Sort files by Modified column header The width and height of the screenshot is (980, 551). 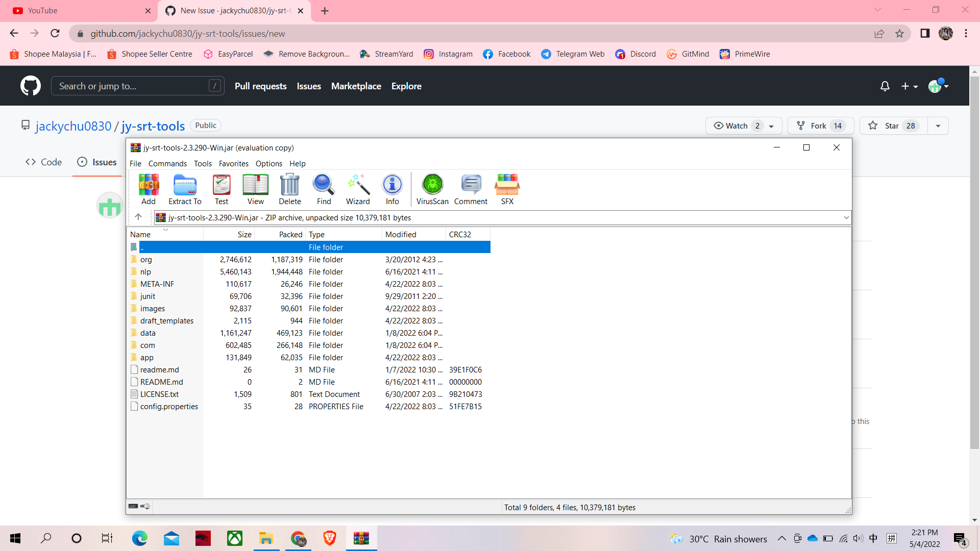point(413,235)
